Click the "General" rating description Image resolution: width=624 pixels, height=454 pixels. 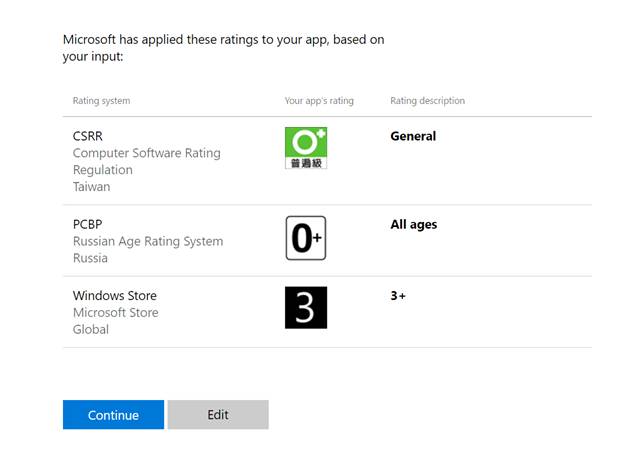point(413,136)
